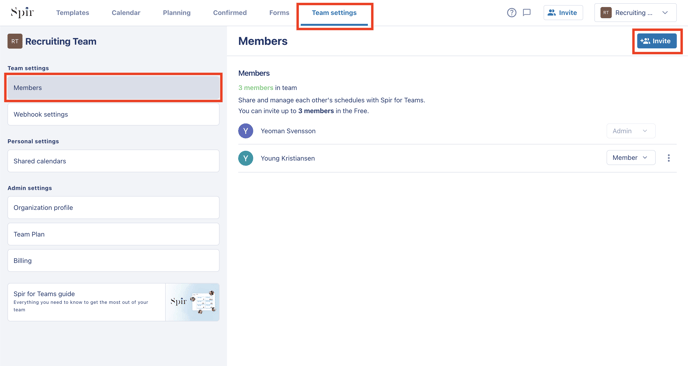688x366 pixels.
Task: Open Webhook settings
Action: 114,115
